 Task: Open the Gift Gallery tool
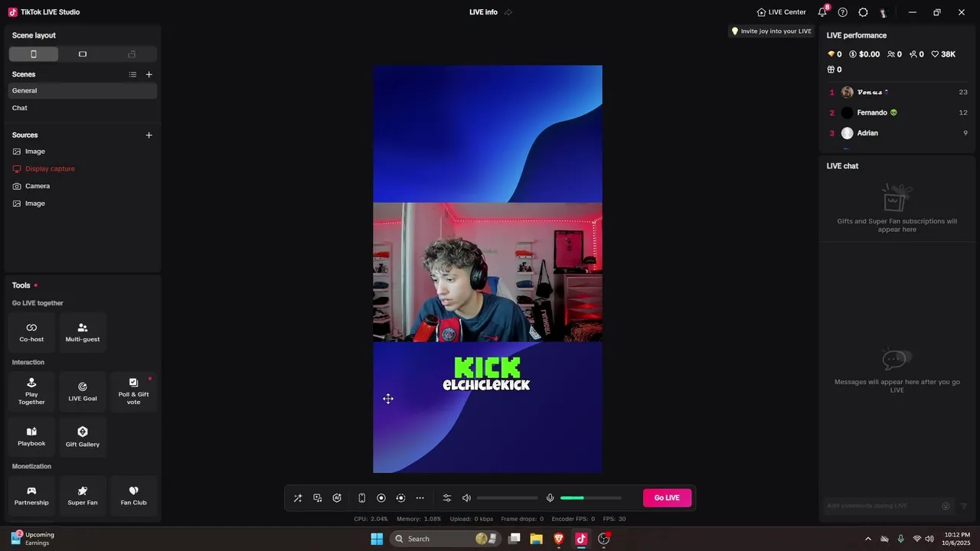(83, 437)
